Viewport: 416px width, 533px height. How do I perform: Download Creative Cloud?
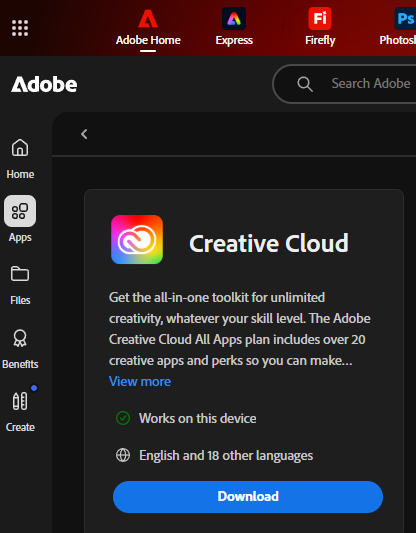coord(248,497)
